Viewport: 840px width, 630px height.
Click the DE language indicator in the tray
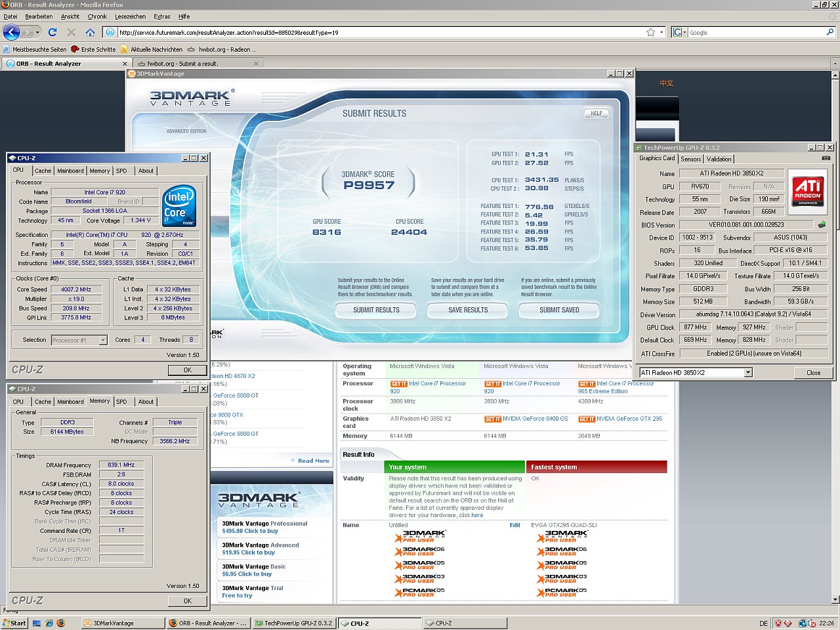coord(763,623)
